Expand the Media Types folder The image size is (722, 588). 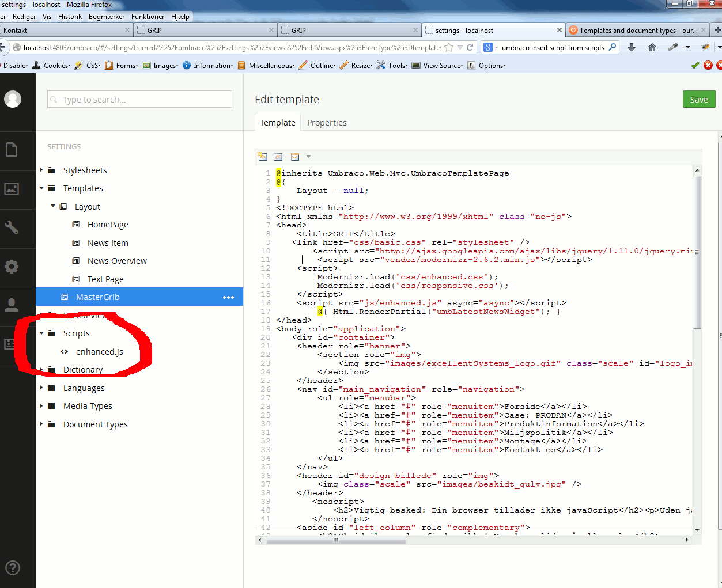[41, 406]
